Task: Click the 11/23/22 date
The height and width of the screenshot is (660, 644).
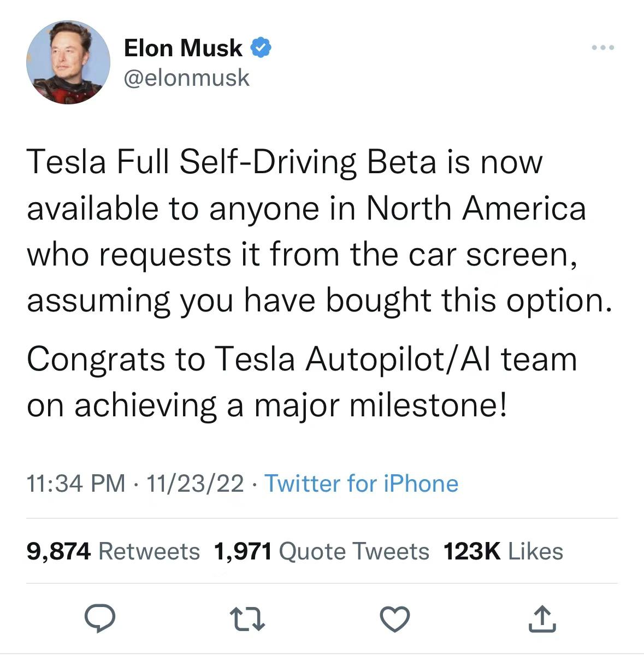Action: pyautogui.click(x=195, y=484)
